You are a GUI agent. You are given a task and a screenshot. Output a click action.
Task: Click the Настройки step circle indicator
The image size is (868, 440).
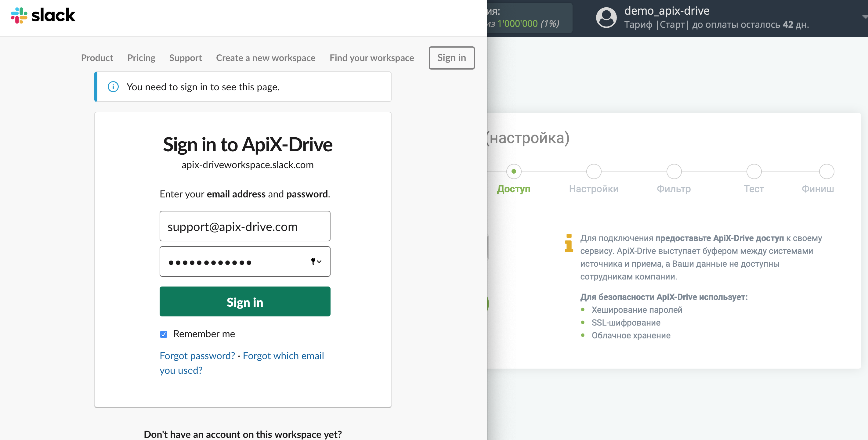(594, 171)
